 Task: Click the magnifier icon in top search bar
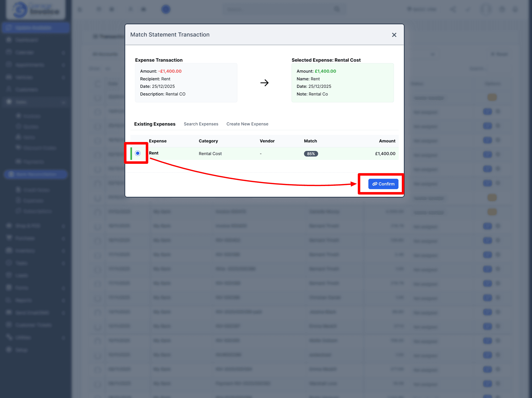pos(337,9)
